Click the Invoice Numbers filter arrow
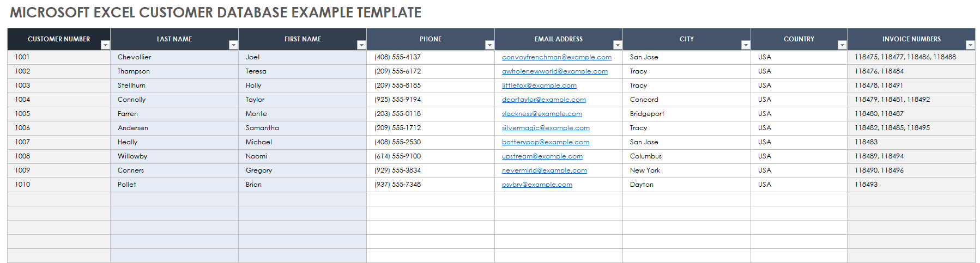The width and height of the screenshot is (980, 263). [x=970, y=45]
